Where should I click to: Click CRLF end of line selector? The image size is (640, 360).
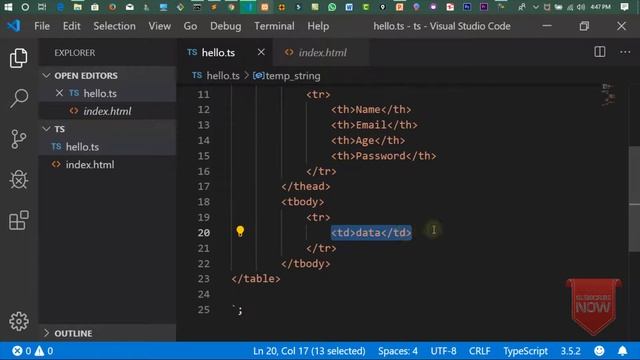click(x=480, y=351)
